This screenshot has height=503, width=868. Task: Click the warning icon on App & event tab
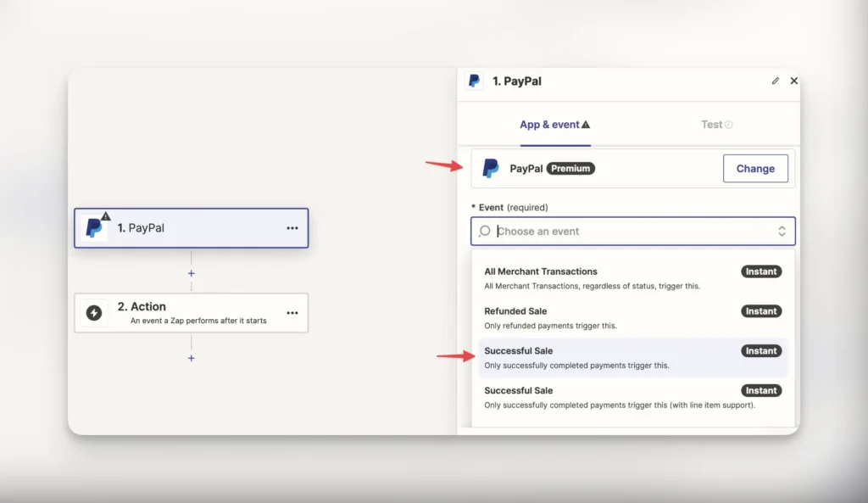pos(586,125)
